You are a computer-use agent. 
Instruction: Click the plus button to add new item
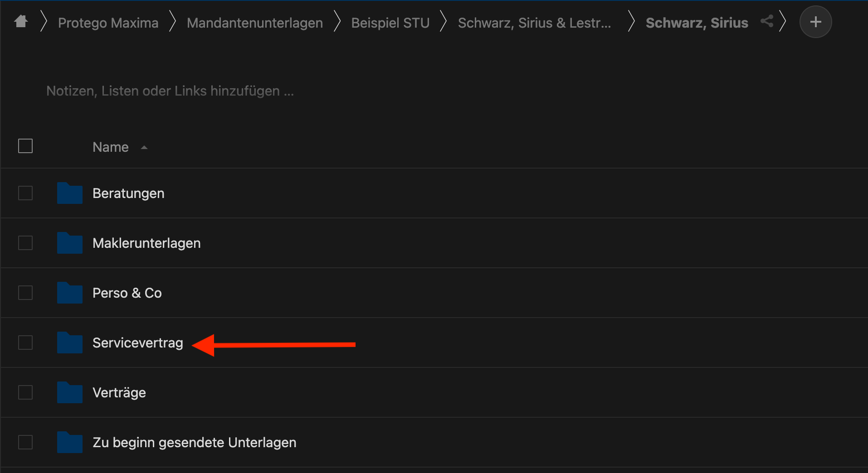815,21
